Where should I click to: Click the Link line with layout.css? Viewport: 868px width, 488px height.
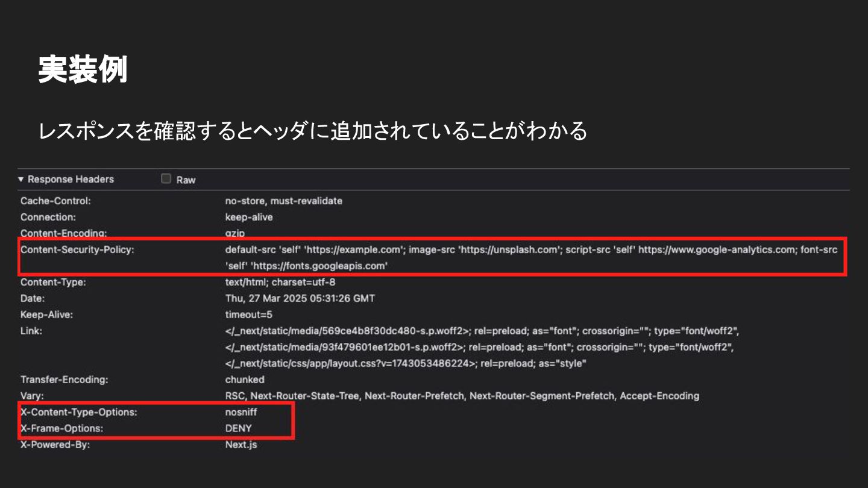[406, 363]
